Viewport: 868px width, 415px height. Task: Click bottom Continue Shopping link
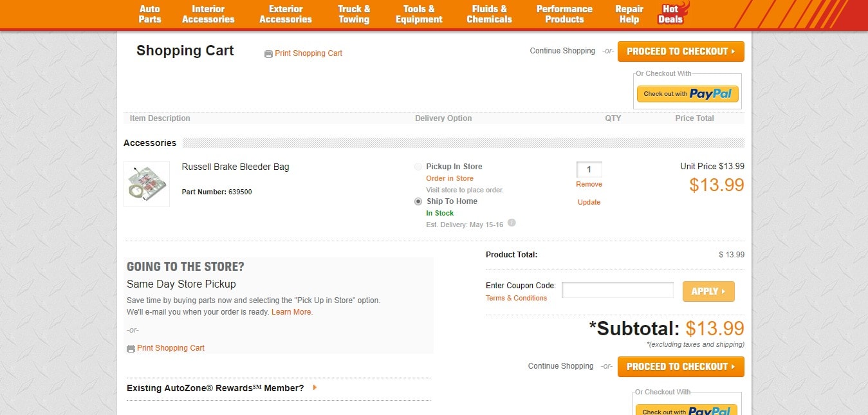click(x=560, y=366)
